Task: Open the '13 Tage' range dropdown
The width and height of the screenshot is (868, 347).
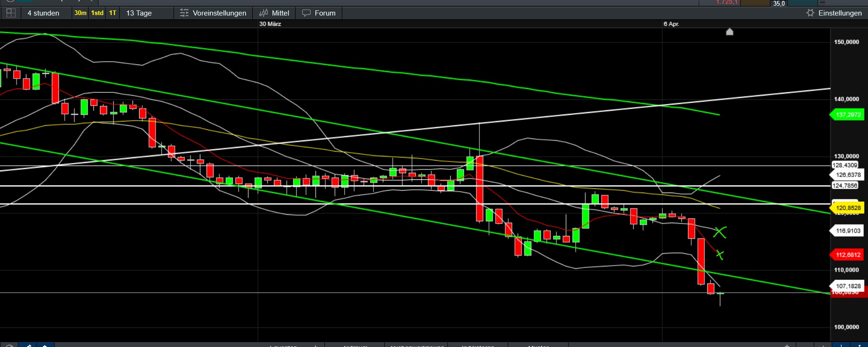Action: pyautogui.click(x=139, y=13)
